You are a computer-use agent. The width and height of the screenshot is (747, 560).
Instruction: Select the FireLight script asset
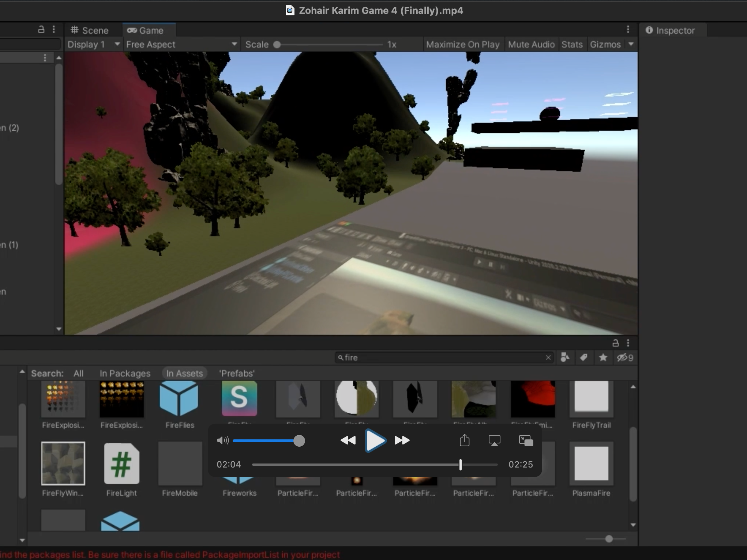pyautogui.click(x=121, y=469)
